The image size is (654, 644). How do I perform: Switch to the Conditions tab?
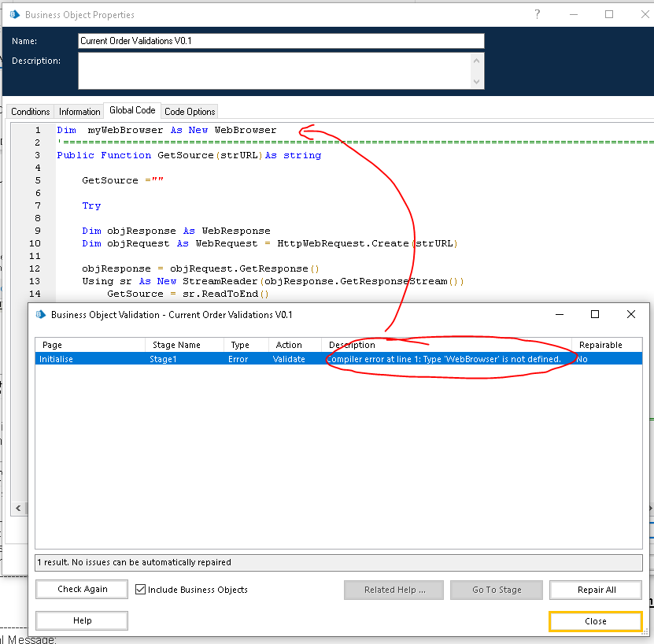tap(31, 112)
